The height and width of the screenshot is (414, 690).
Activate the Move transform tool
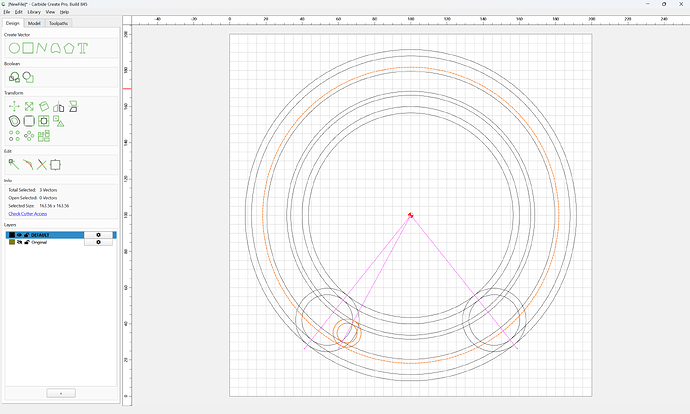tap(15, 106)
